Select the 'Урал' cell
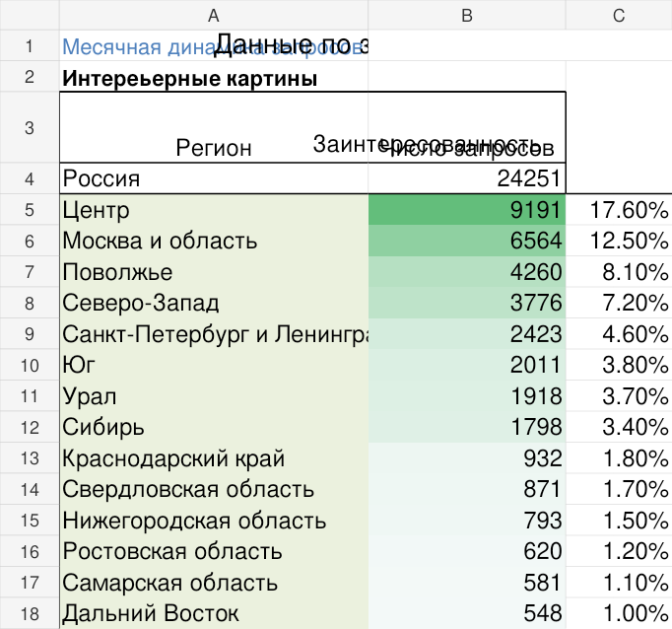Image resolution: width=672 pixels, height=629 pixels. [x=214, y=395]
